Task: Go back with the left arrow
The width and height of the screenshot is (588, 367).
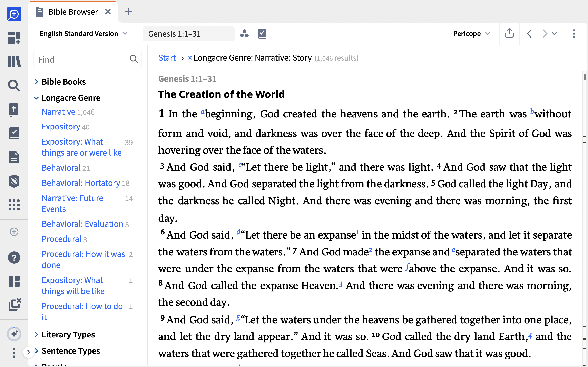Action: coord(529,33)
